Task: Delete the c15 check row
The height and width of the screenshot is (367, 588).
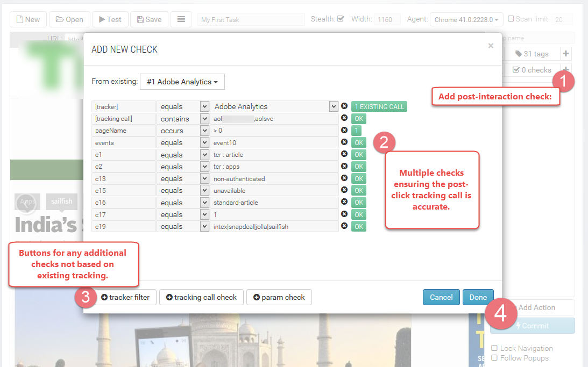Action: (x=344, y=190)
